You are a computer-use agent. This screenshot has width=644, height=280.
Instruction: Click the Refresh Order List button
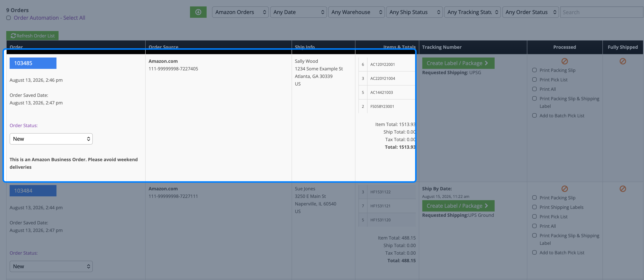[x=32, y=36]
